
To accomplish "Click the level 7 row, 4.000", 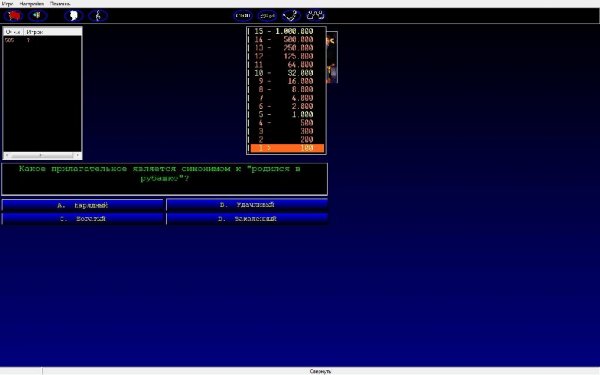I will click(x=287, y=98).
